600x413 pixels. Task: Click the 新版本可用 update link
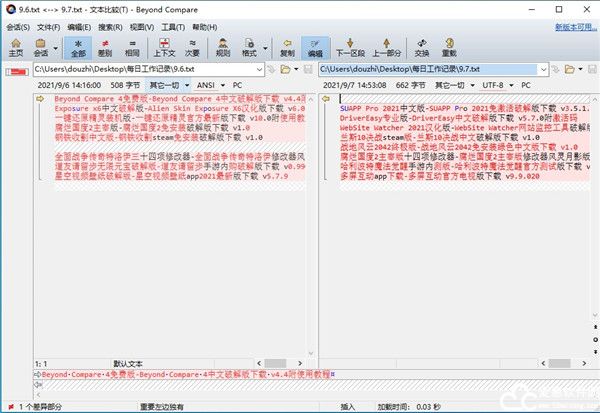[576, 27]
